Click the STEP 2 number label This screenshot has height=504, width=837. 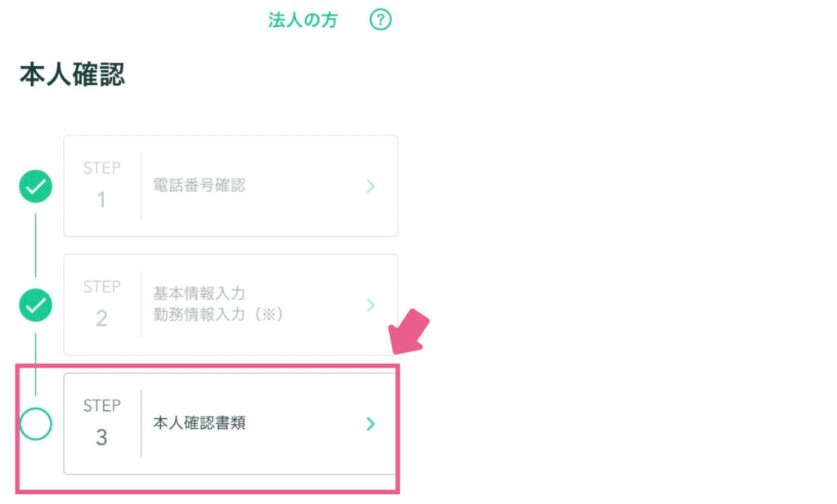(x=101, y=304)
